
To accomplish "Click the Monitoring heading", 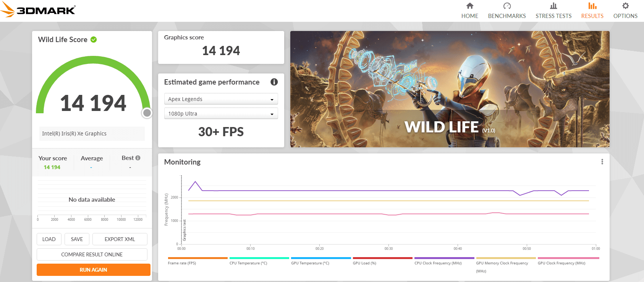I will click(x=182, y=162).
